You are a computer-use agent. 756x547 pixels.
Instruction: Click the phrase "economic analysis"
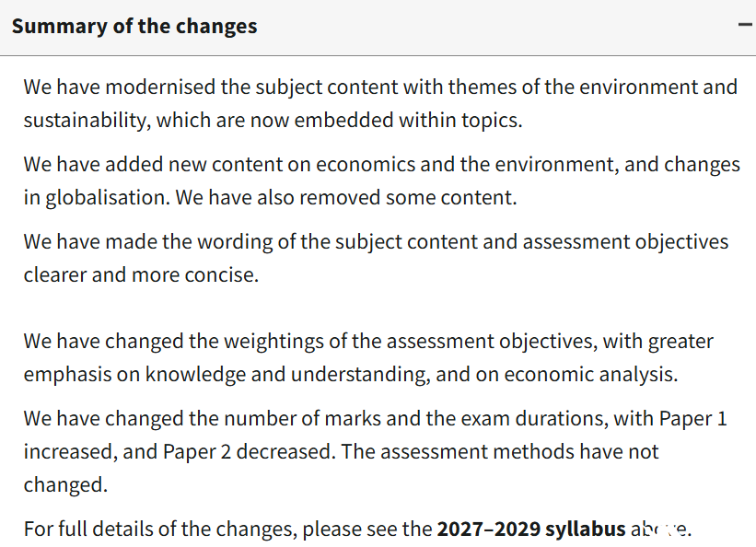click(591, 374)
